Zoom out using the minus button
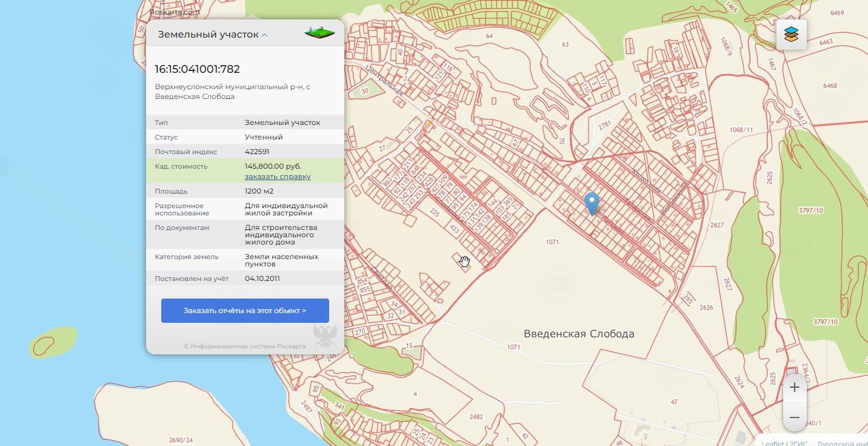Screen dimensions: 868x446 (795, 418)
